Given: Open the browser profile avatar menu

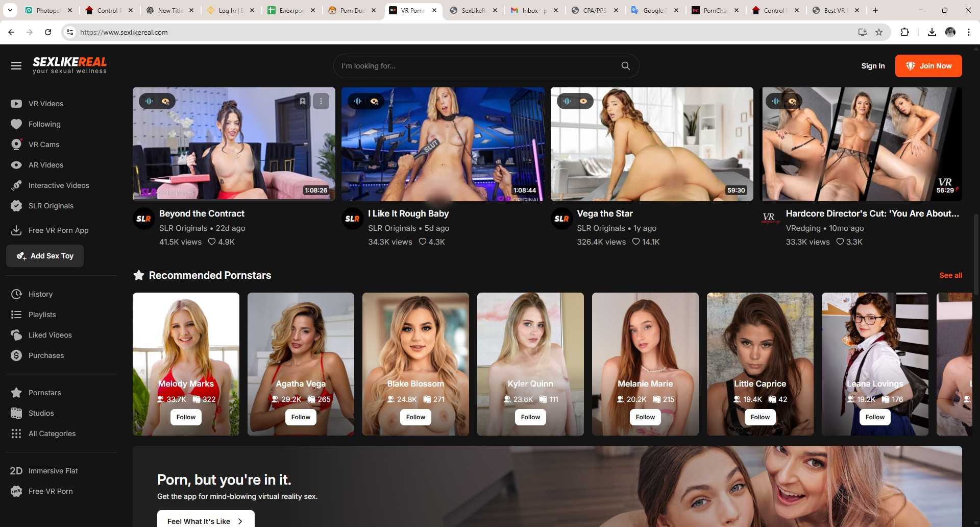Looking at the screenshot, I should tap(951, 32).
